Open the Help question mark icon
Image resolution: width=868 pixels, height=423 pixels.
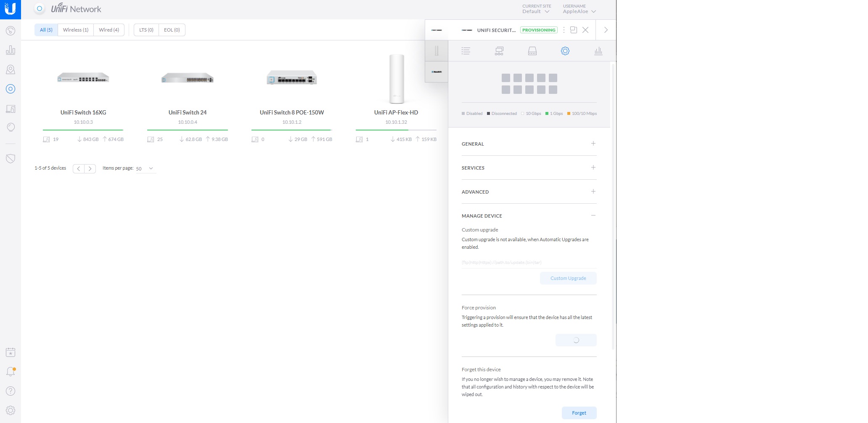click(x=11, y=391)
